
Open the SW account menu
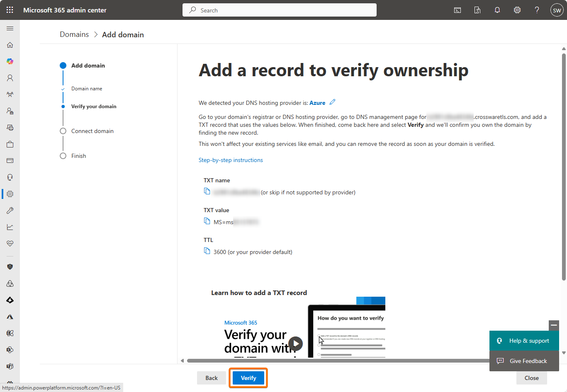click(x=557, y=10)
